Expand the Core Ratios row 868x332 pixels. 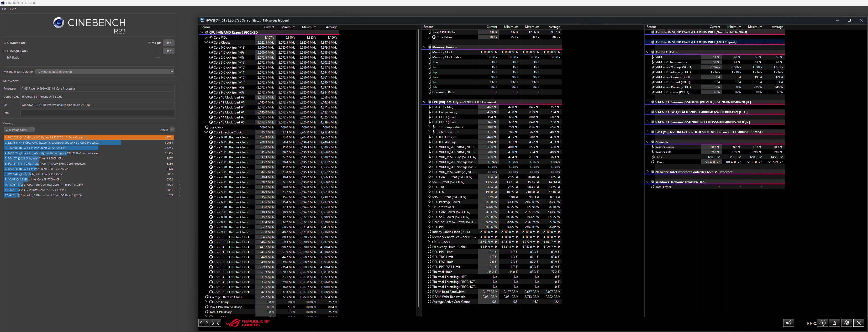tap(429, 37)
